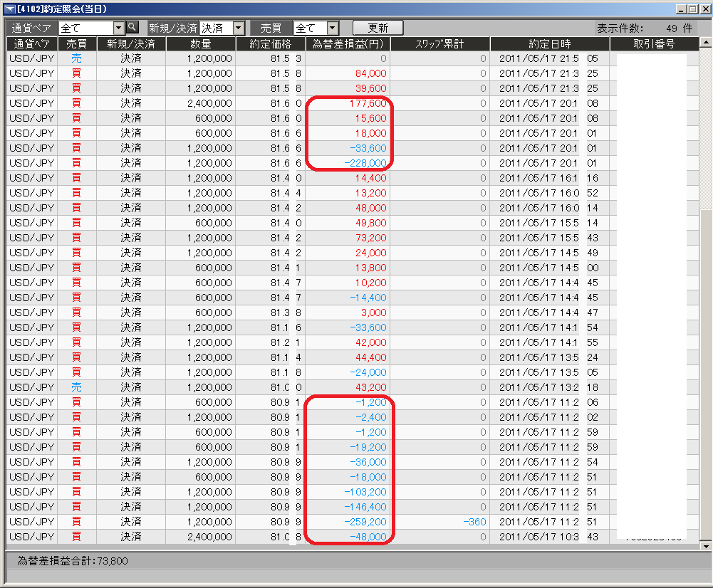Click the スワップ累計 column header
The height and width of the screenshot is (588, 713).
point(439,44)
